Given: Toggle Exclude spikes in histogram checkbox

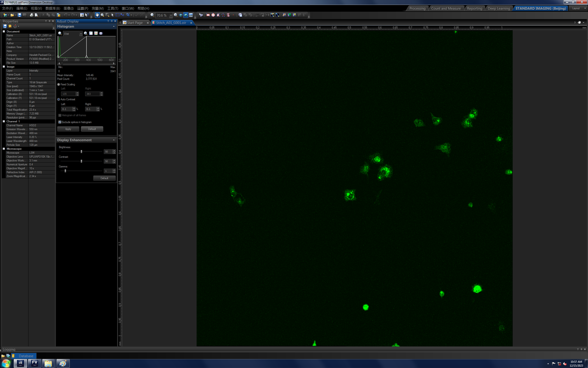Looking at the screenshot, I should [x=60, y=122].
